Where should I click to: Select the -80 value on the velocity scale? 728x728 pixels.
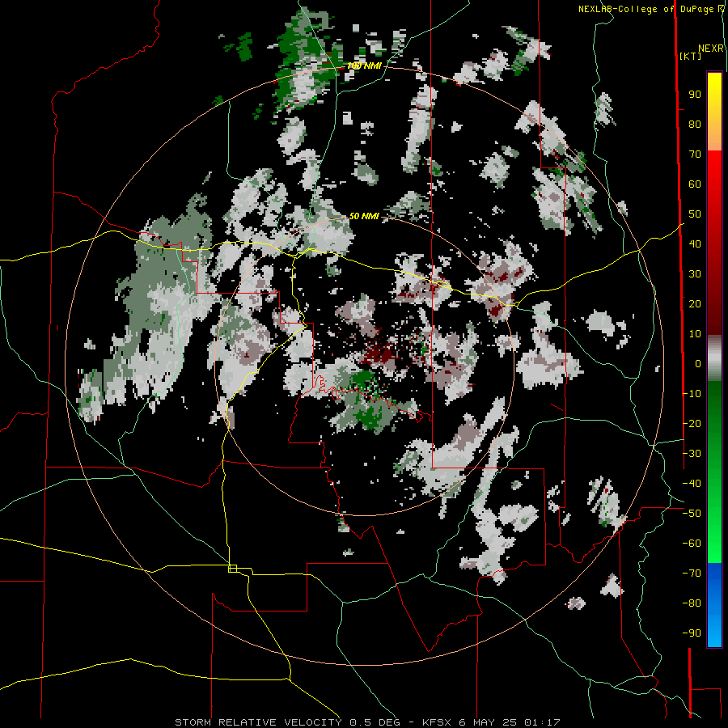692,603
